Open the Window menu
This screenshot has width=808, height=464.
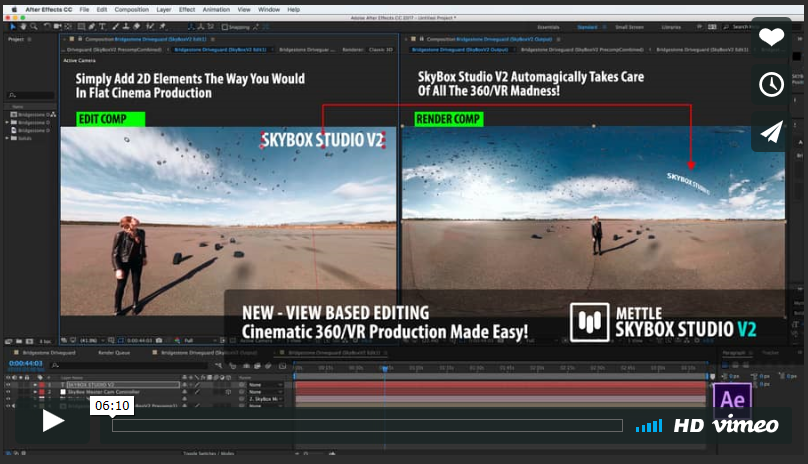coord(269,9)
